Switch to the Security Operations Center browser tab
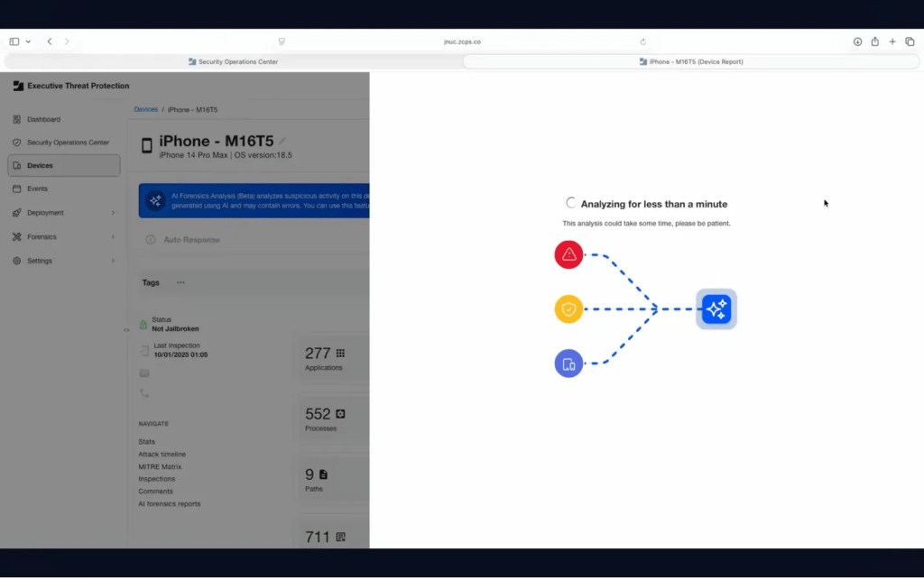 coord(233,61)
